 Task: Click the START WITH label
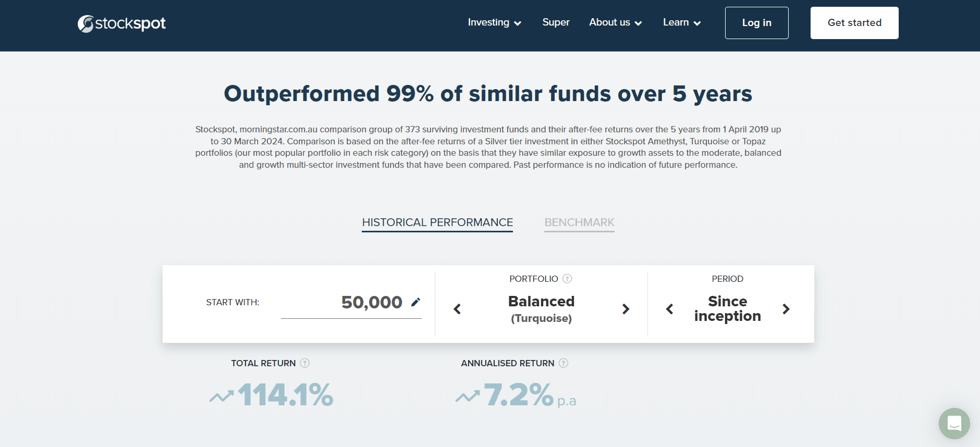coord(232,303)
